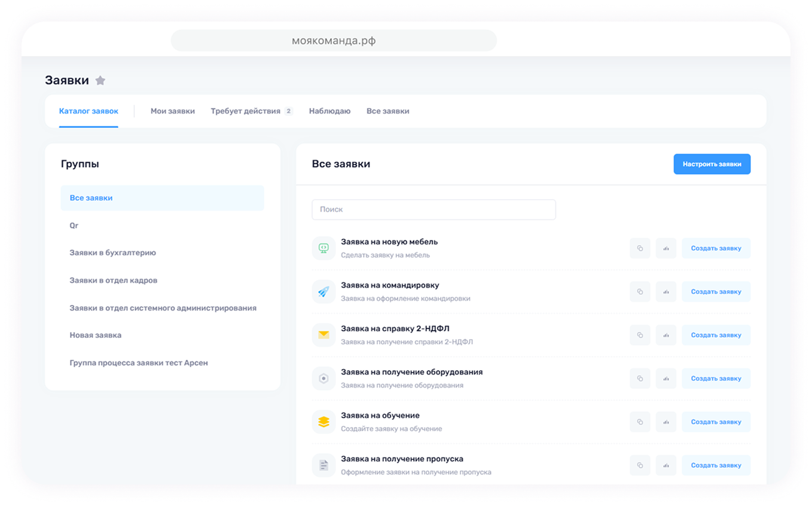
Task: Go to the Наблюдаю tab
Action: point(329,111)
